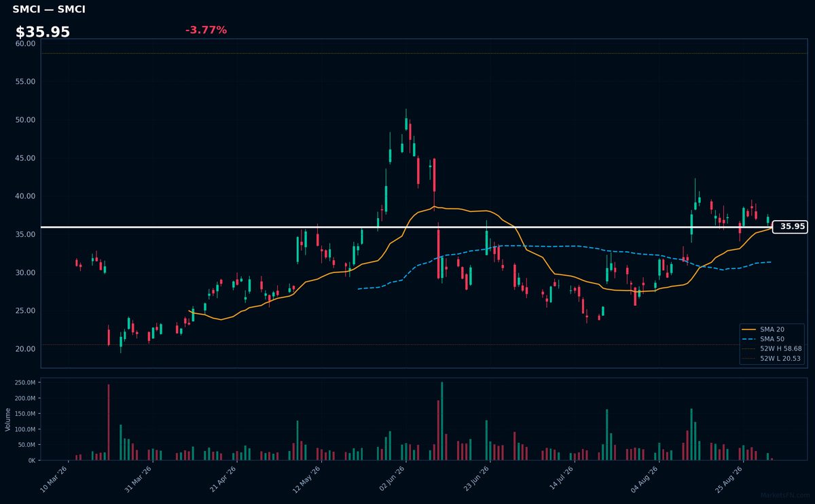Click the 21 Apr '26 date label
Screen dimensions: 815x504
223,480
